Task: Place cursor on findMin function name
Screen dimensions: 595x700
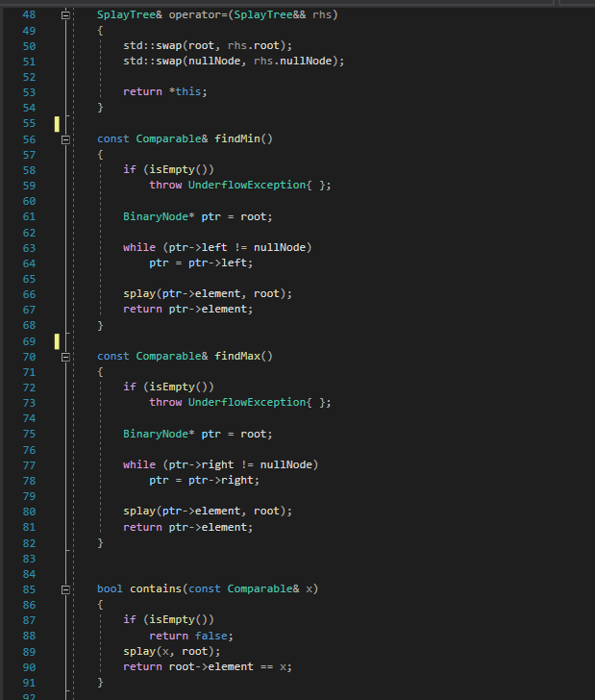Action: [237, 138]
